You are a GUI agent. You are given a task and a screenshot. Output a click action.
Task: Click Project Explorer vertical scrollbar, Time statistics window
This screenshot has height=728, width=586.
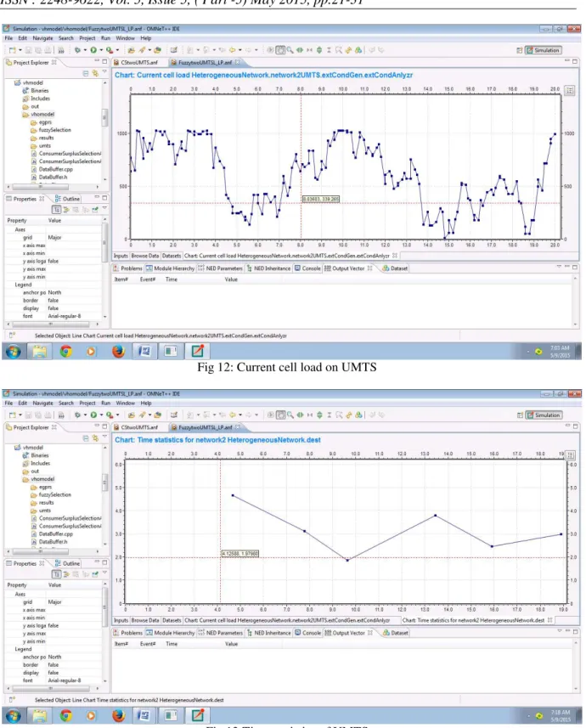pyautogui.click(x=105, y=484)
